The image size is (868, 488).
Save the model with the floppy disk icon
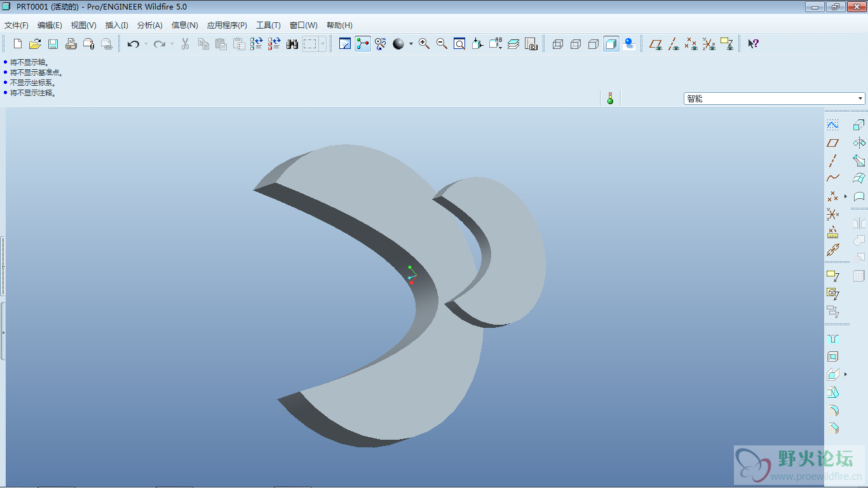(53, 44)
